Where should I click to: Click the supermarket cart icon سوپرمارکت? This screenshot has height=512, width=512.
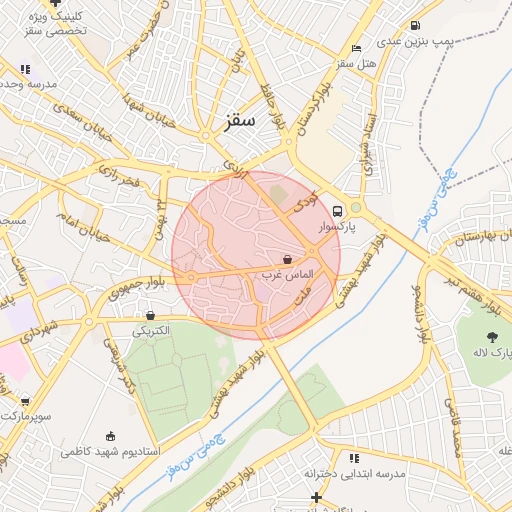point(25,401)
